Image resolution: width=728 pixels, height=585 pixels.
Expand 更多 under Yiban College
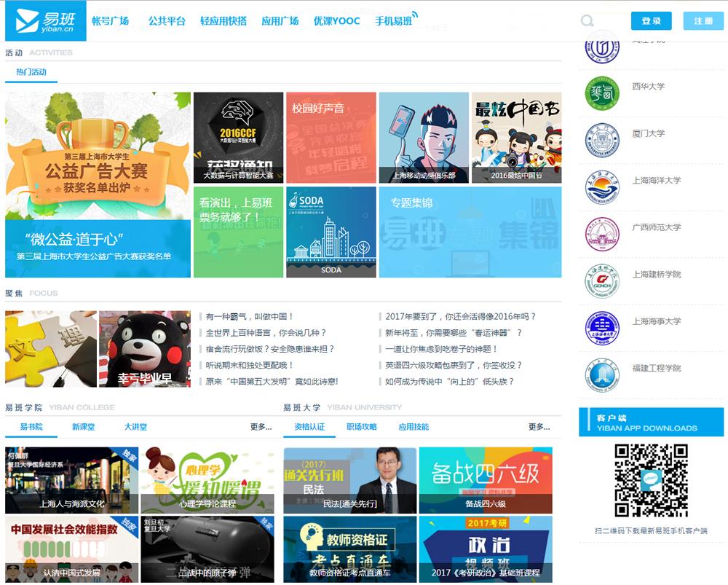tap(261, 427)
